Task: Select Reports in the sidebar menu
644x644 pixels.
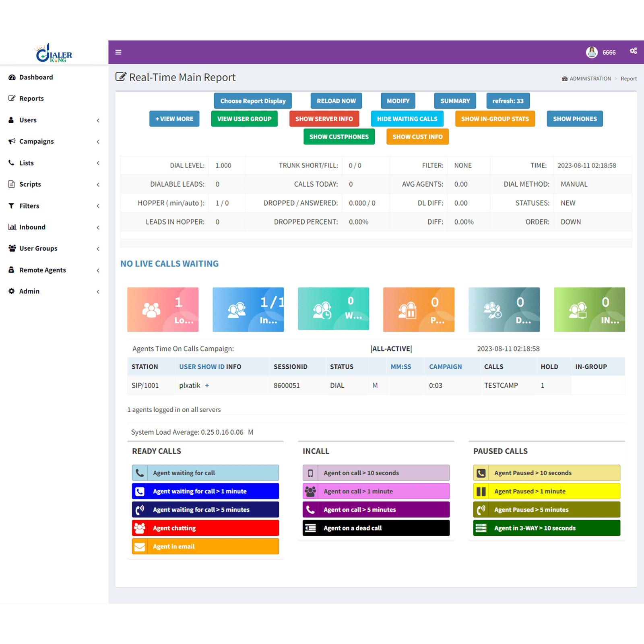Action: (31, 98)
